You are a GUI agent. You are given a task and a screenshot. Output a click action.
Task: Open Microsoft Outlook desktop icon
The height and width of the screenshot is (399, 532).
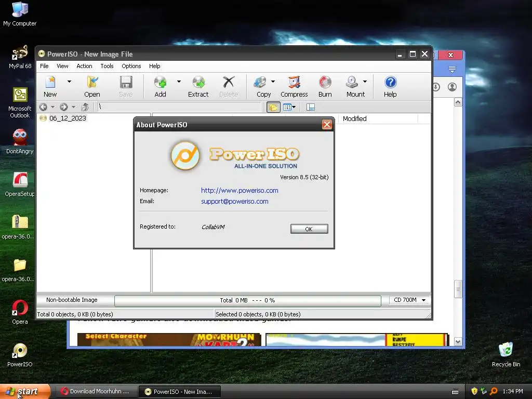pos(20,103)
